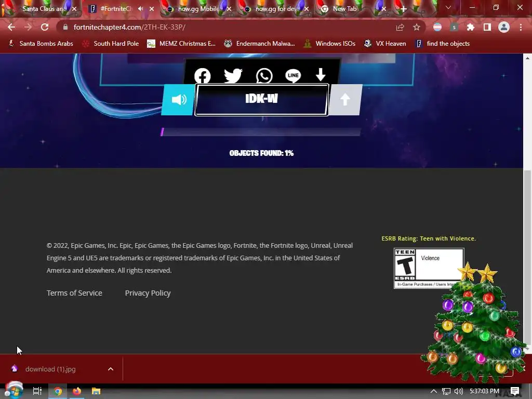This screenshot has height=399, width=532.
Task: Click the lock icon in address bar
Action: pos(65,27)
